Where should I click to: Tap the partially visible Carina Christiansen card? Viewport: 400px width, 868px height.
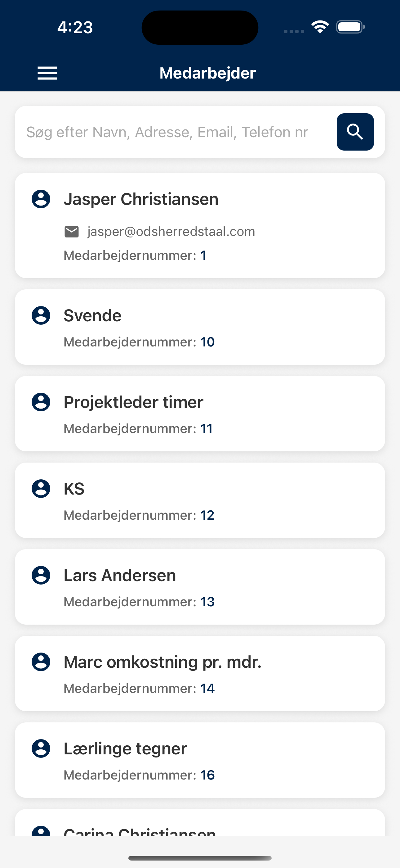pyautogui.click(x=200, y=825)
